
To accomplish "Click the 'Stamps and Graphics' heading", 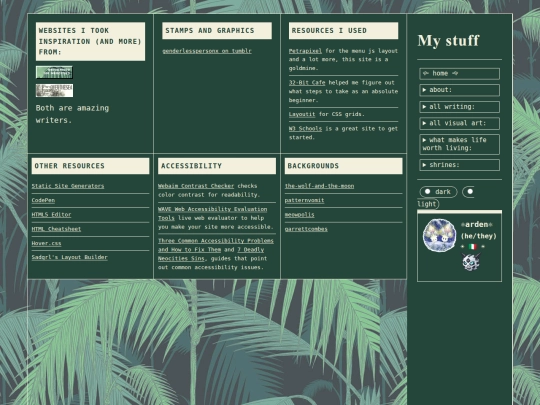I will click(x=217, y=31).
